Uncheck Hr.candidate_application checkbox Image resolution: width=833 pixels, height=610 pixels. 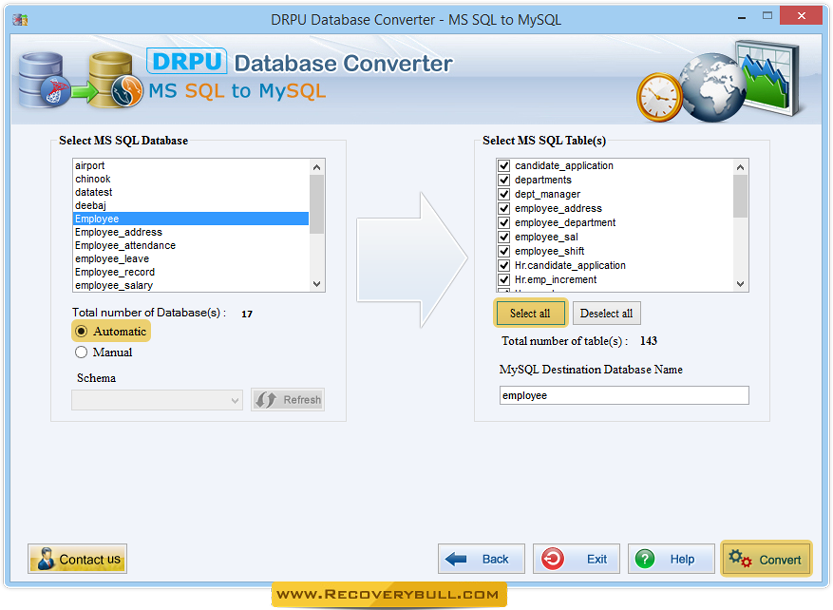(504, 265)
